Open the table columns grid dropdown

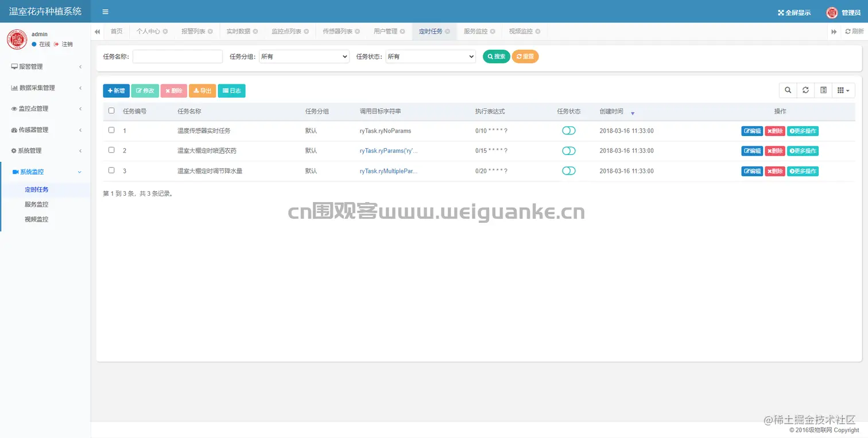point(843,90)
